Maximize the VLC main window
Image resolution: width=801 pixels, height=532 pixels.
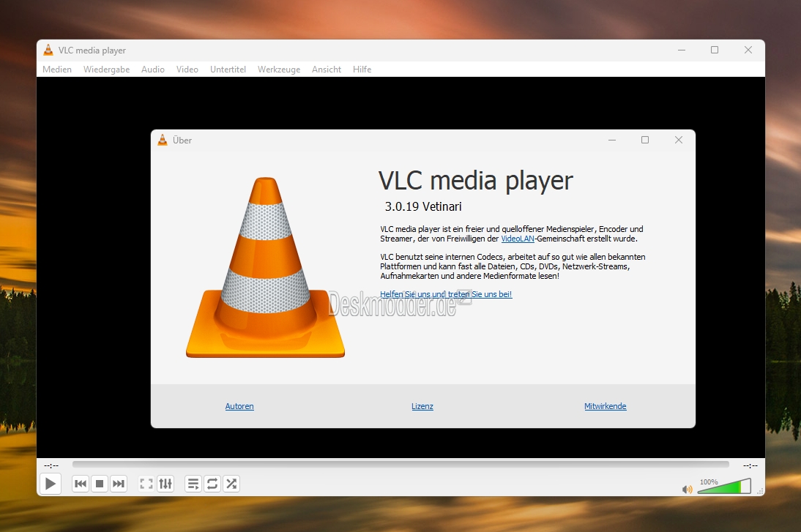point(715,50)
